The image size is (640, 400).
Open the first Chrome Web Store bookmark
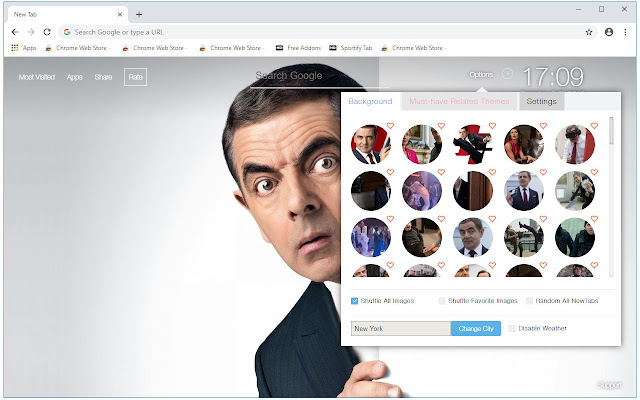click(x=78, y=48)
